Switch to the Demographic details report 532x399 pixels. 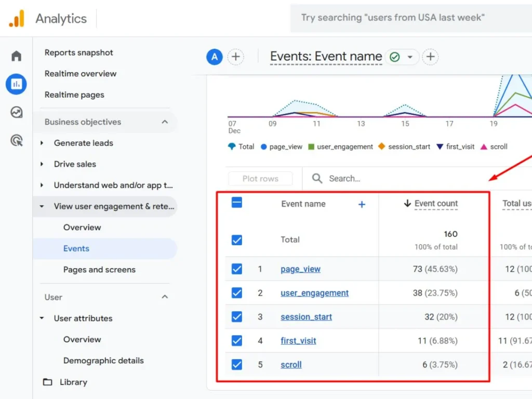[x=103, y=360]
